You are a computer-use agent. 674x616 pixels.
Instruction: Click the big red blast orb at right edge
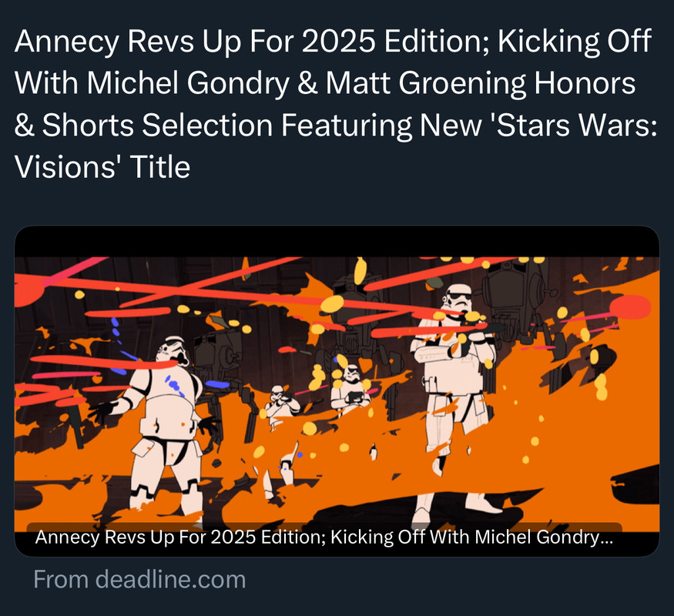pos(630,307)
